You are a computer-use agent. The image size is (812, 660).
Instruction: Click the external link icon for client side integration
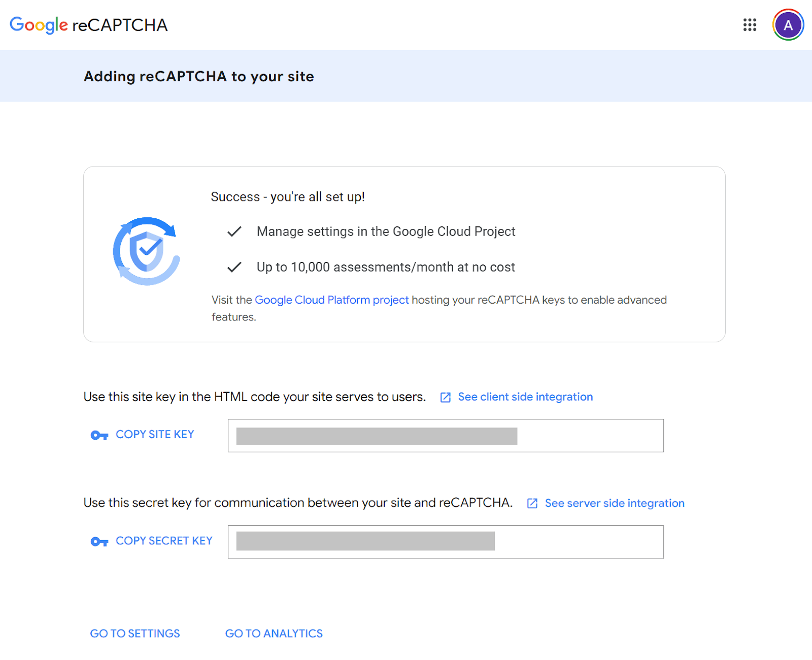445,398
